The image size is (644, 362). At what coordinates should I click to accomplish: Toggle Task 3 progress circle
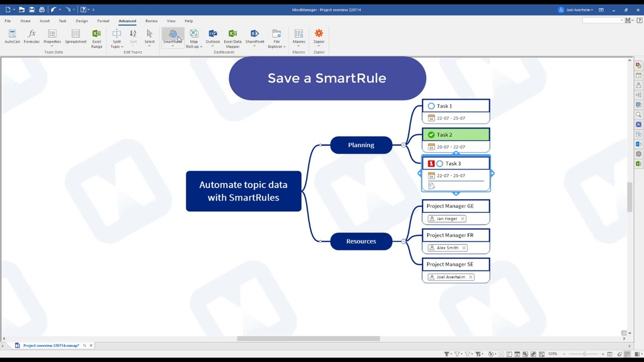point(440,163)
